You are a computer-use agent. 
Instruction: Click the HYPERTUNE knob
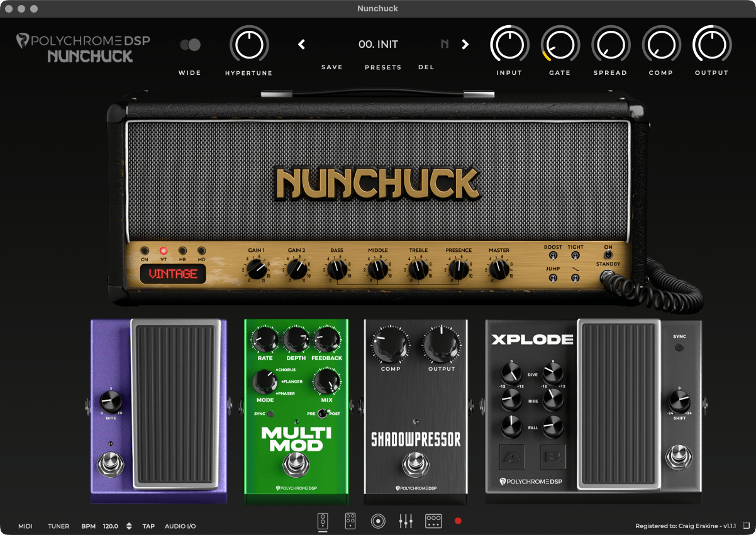[x=249, y=45]
